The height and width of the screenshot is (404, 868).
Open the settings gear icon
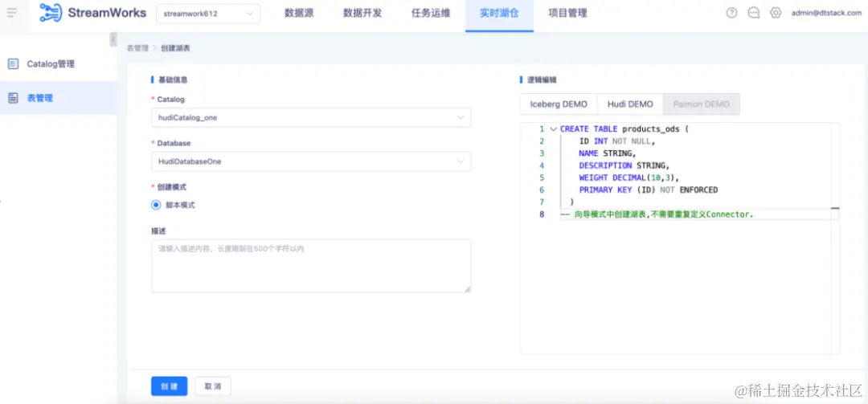776,14
